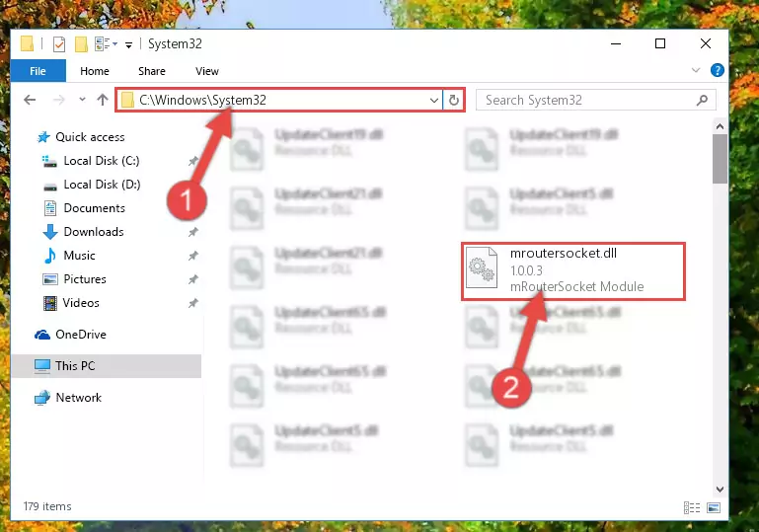Open the recent locations dropdown
The width and height of the screenshot is (759, 532).
click(x=82, y=100)
